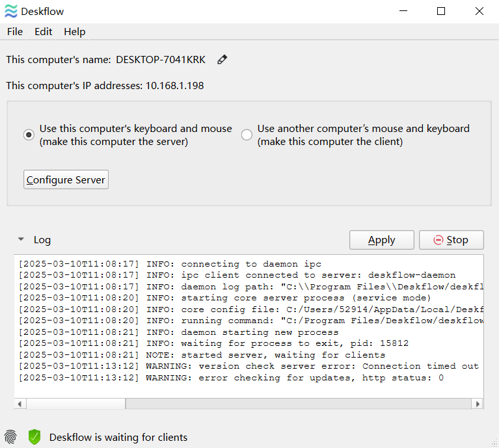Viewport: 499px width, 448px height.
Task: Click log line 'running command'
Action: [250, 321]
